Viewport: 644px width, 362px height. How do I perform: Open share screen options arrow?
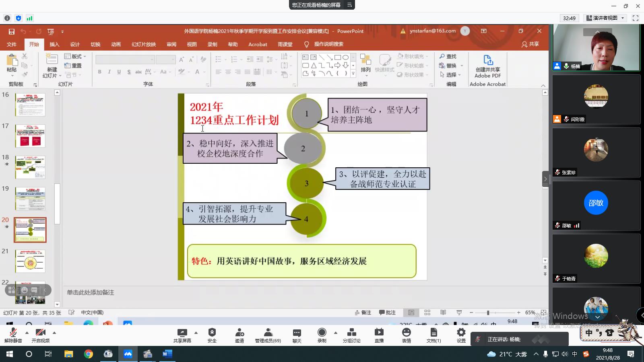click(196, 333)
